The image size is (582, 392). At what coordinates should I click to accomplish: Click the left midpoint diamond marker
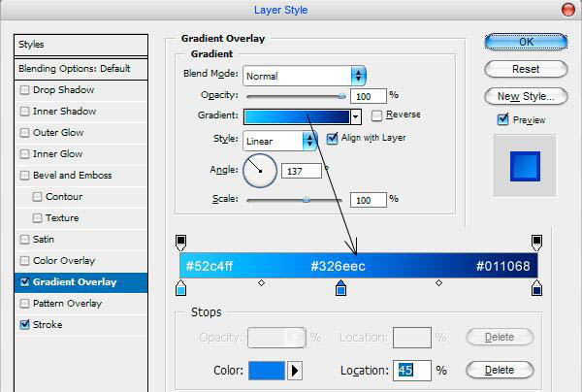(261, 283)
